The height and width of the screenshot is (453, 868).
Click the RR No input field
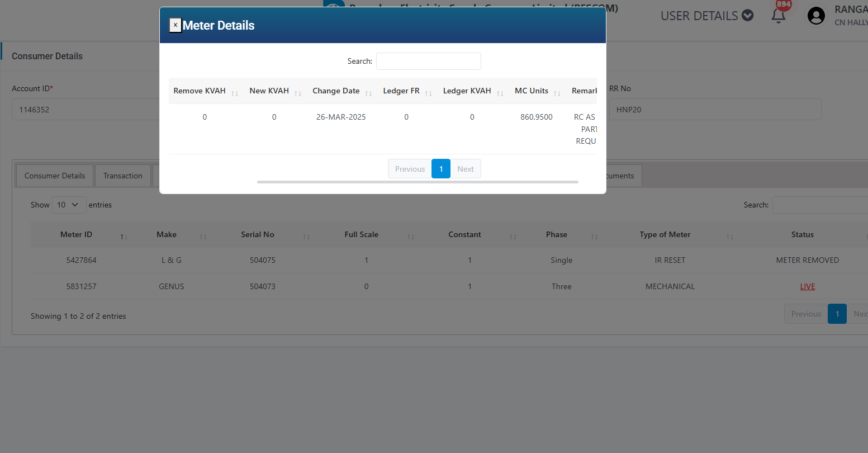(715, 110)
